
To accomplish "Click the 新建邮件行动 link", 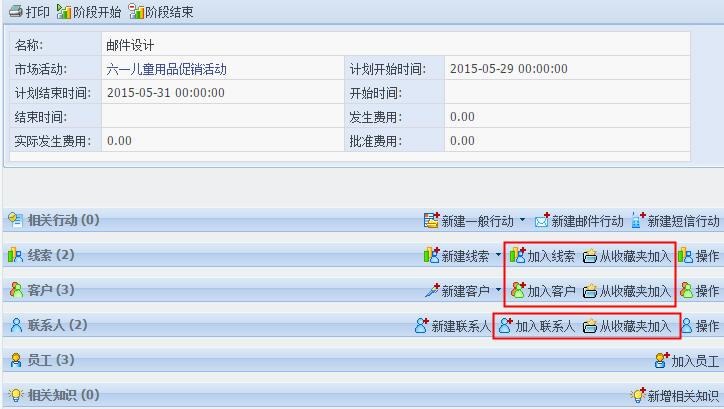I will [x=587, y=221].
